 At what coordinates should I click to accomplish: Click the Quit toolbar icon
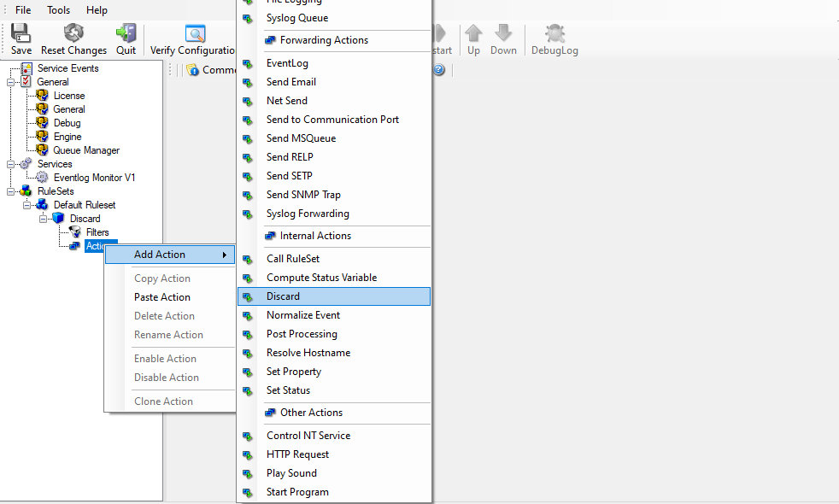coord(126,33)
